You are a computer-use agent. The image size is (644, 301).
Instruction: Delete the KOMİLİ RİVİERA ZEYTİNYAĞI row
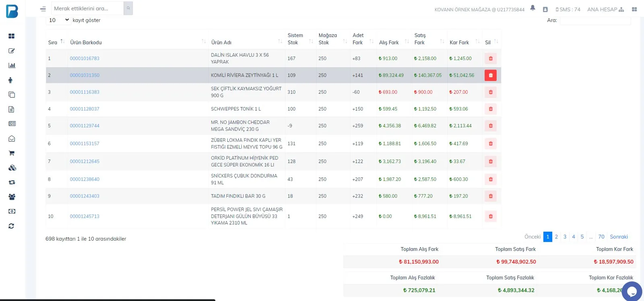[x=491, y=75]
